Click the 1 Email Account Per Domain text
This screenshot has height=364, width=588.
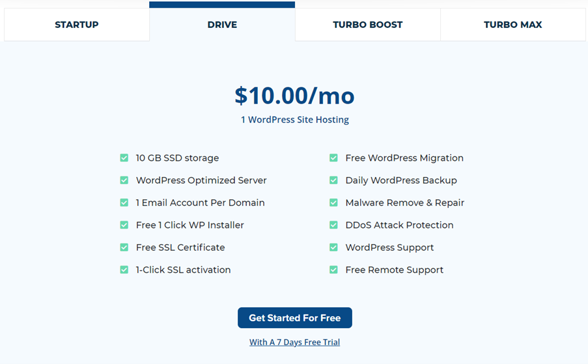tap(201, 203)
